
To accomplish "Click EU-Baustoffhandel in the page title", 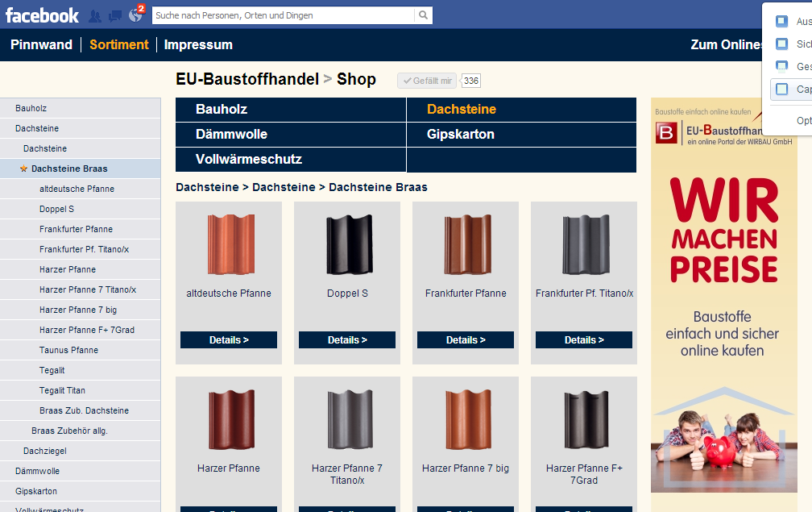I will [247, 79].
